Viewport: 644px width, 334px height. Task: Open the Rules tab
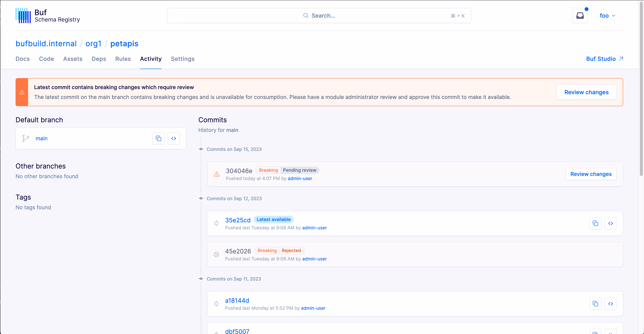pyautogui.click(x=123, y=59)
